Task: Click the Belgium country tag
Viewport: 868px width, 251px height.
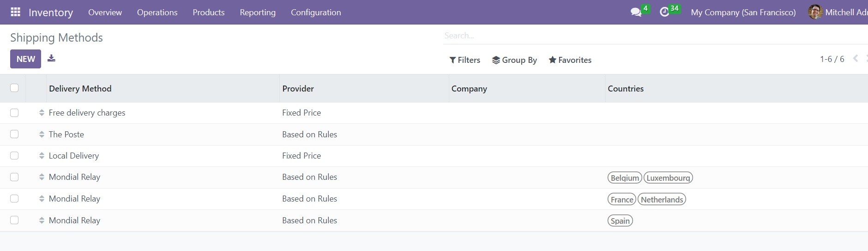Action: pos(625,178)
